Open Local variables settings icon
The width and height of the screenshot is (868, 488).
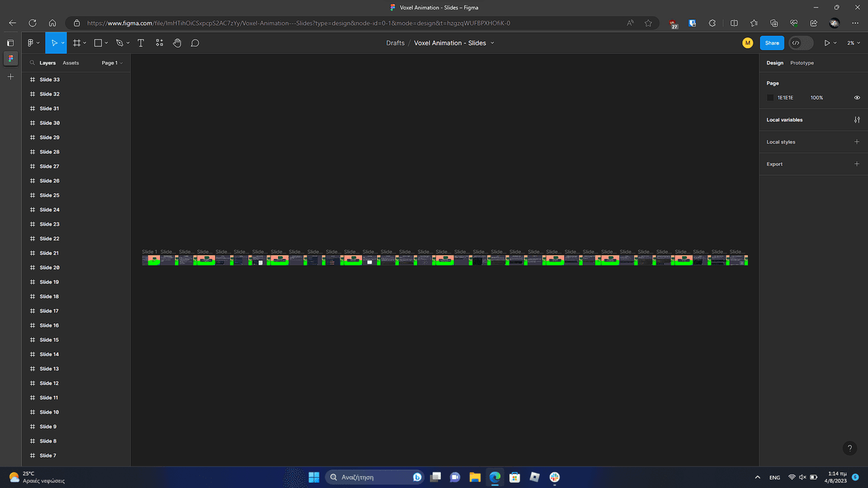coord(856,120)
